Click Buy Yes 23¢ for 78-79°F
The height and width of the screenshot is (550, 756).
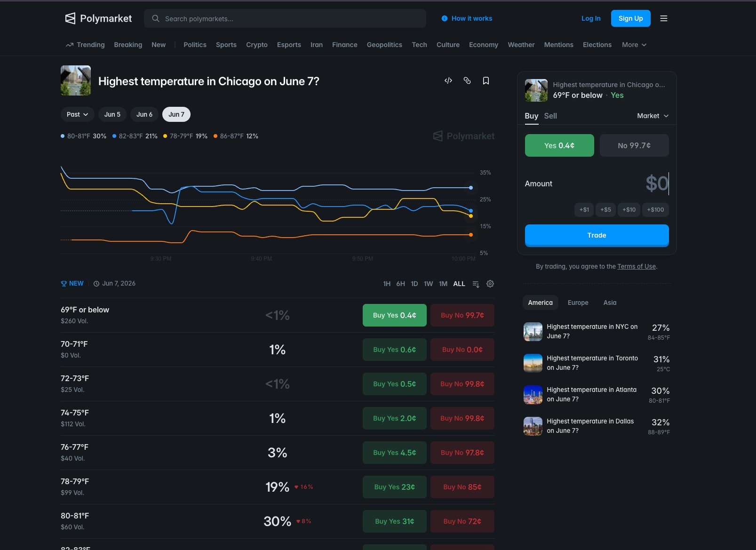click(395, 487)
